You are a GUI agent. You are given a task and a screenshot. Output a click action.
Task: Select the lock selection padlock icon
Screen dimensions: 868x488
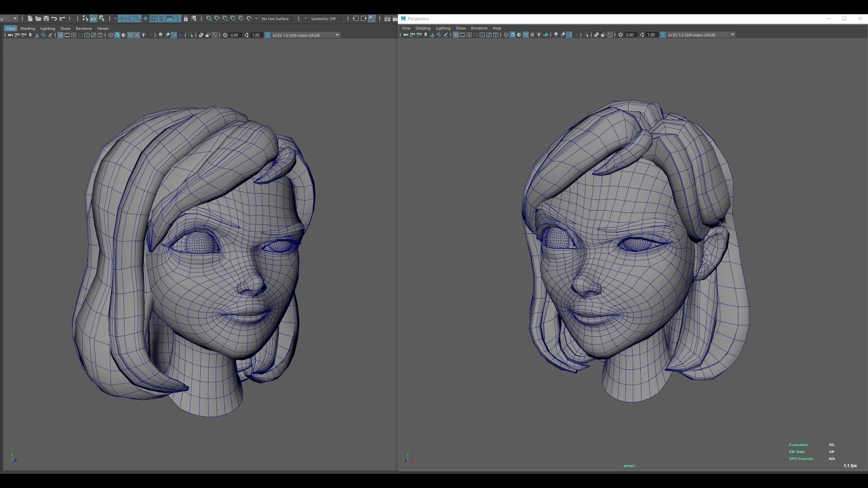click(x=186, y=18)
